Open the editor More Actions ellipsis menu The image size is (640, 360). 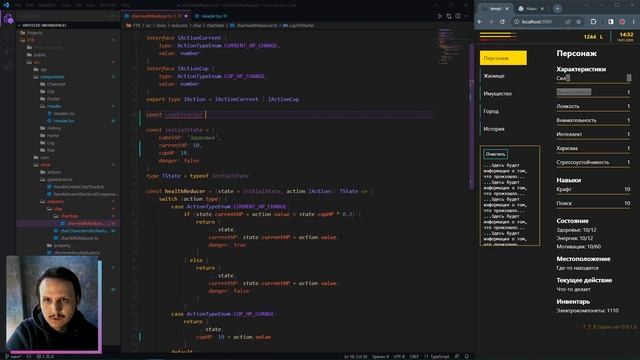pos(467,16)
